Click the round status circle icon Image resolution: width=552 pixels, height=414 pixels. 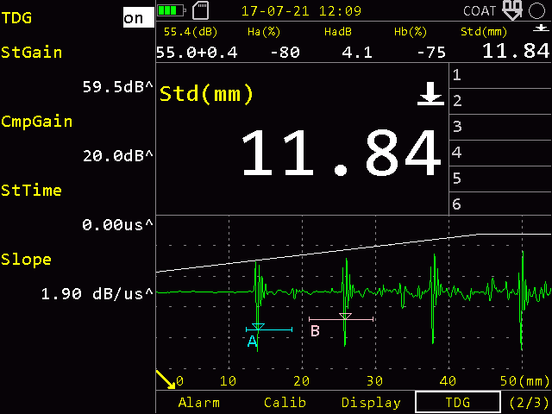click(537, 11)
